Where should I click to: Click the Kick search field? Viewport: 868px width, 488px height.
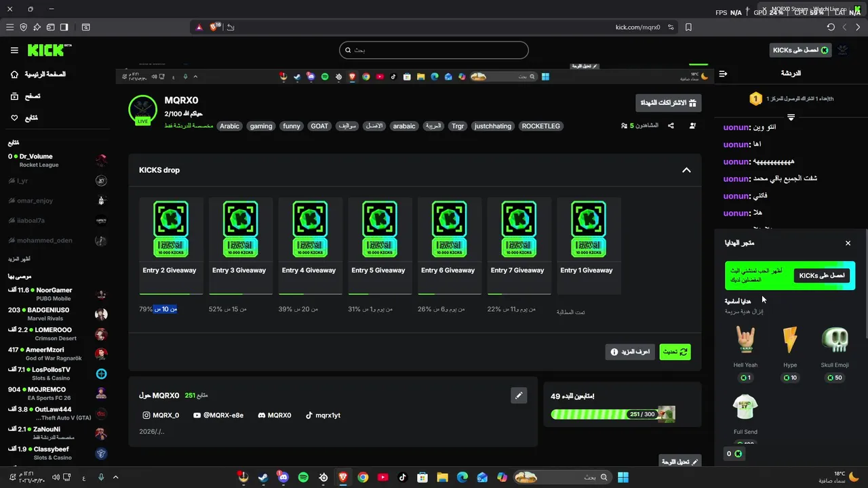click(x=433, y=50)
